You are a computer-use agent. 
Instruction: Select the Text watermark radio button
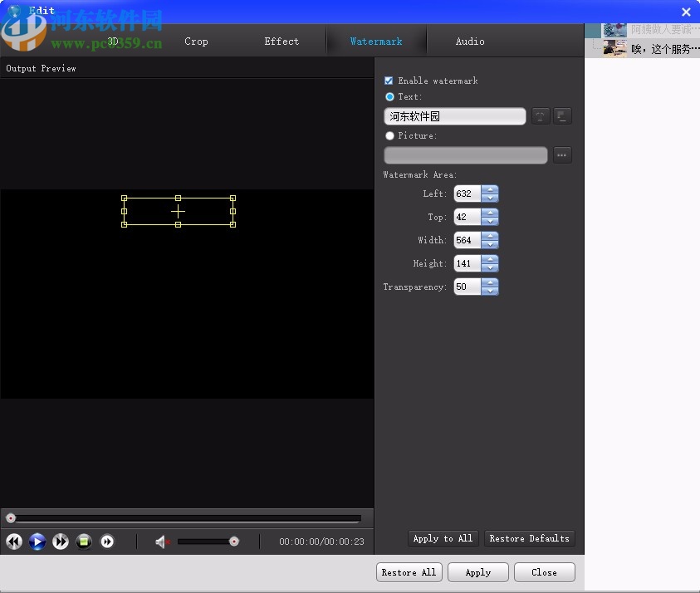[x=389, y=96]
